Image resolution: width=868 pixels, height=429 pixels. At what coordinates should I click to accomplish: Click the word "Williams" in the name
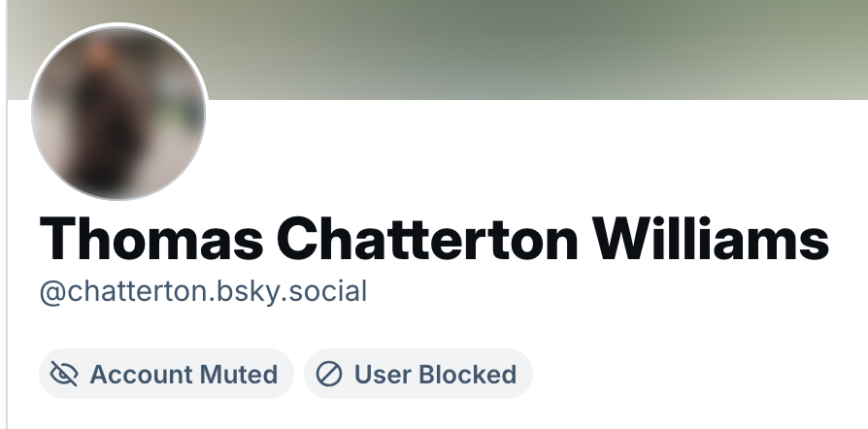point(711,239)
